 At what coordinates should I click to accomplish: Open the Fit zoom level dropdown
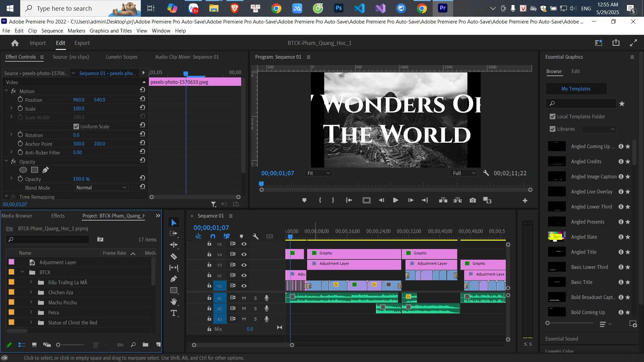click(x=319, y=173)
